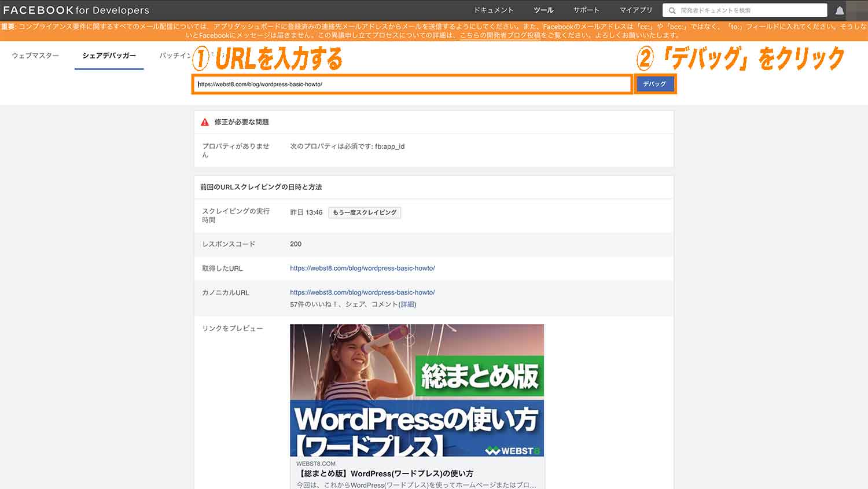Click the red warning triangle icon
Screen dimensions: 868x489
pyautogui.click(x=205, y=122)
